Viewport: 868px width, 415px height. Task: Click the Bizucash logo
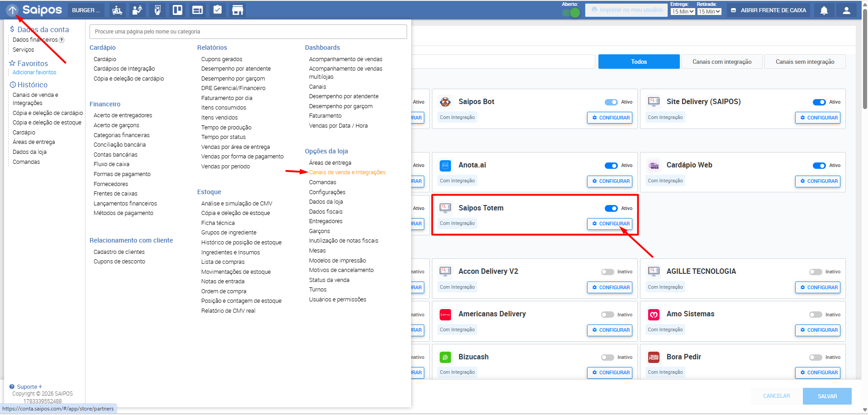(x=445, y=358)
